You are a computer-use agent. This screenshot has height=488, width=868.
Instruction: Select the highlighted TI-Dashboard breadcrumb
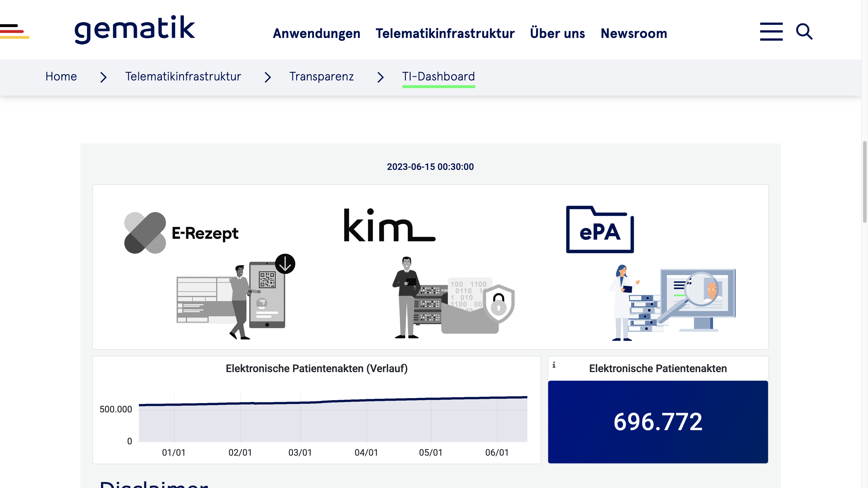[438, 76]
